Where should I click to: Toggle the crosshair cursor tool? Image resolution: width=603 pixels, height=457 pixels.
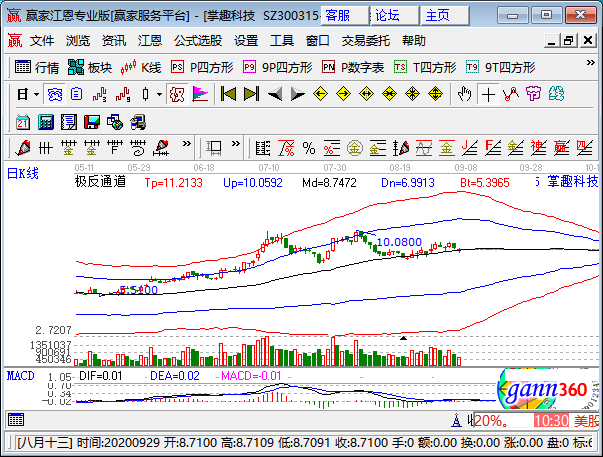point(488,94)
